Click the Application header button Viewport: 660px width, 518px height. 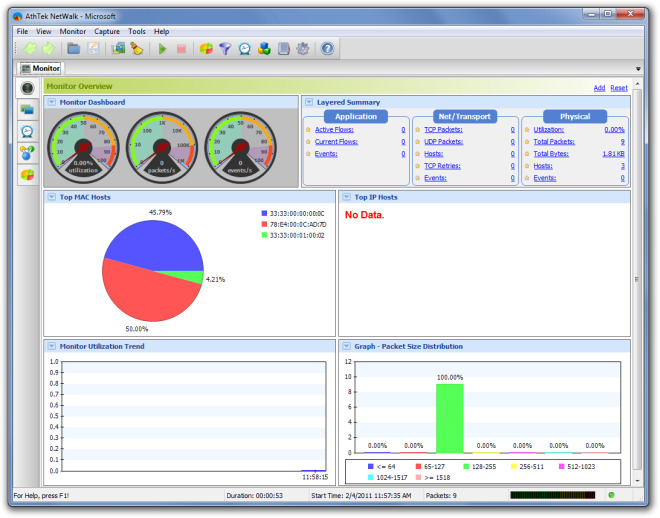tap(356, 117)
